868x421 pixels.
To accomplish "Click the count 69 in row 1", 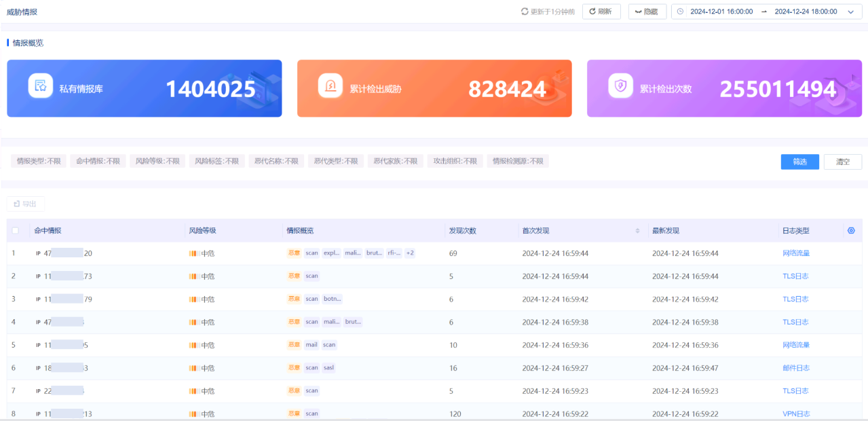I will (x=453, y=253).
